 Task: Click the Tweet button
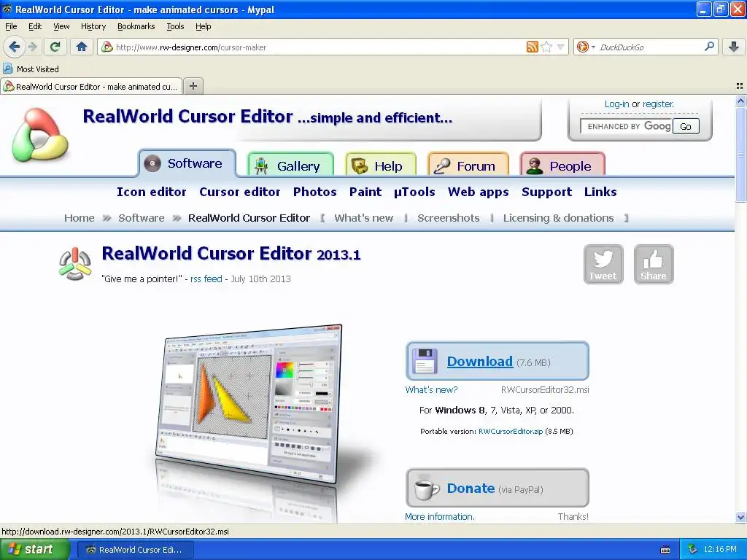pos(603,264)
